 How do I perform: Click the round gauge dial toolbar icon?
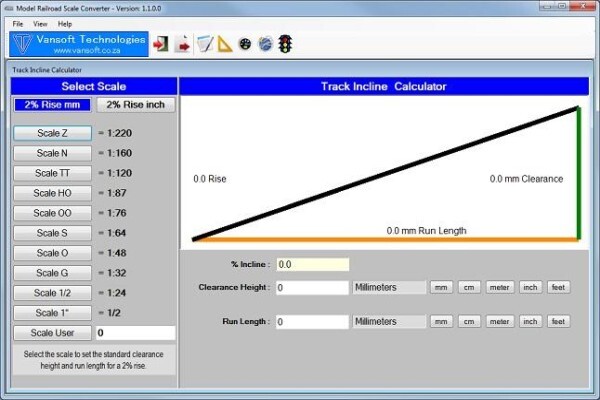click(245, 44)
